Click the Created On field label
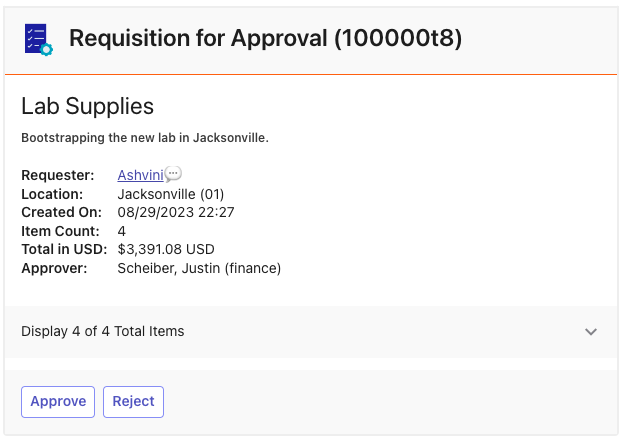623x438 pixels. click(x=62, y=212)
